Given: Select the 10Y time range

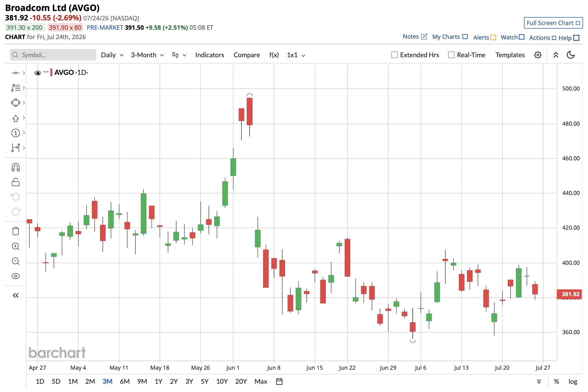Looking at the screenshot, I should pos(222,381).
